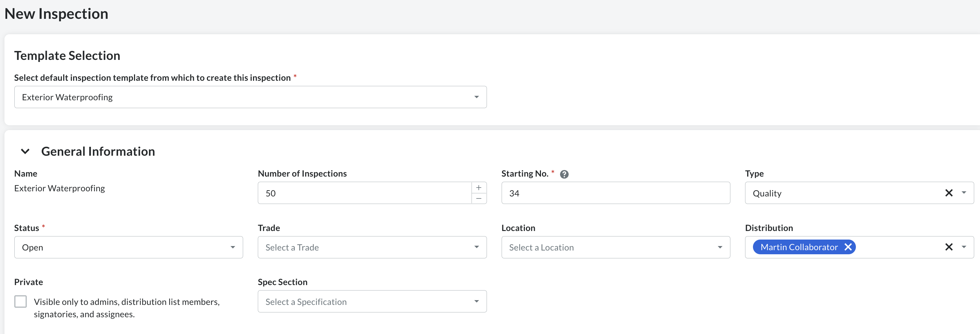Open the Type dropdown arrow

click(x=964, y=193)
